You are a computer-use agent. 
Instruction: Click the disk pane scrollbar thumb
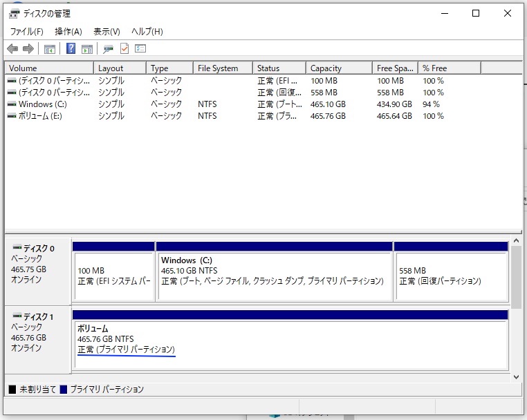click(516, 277)
